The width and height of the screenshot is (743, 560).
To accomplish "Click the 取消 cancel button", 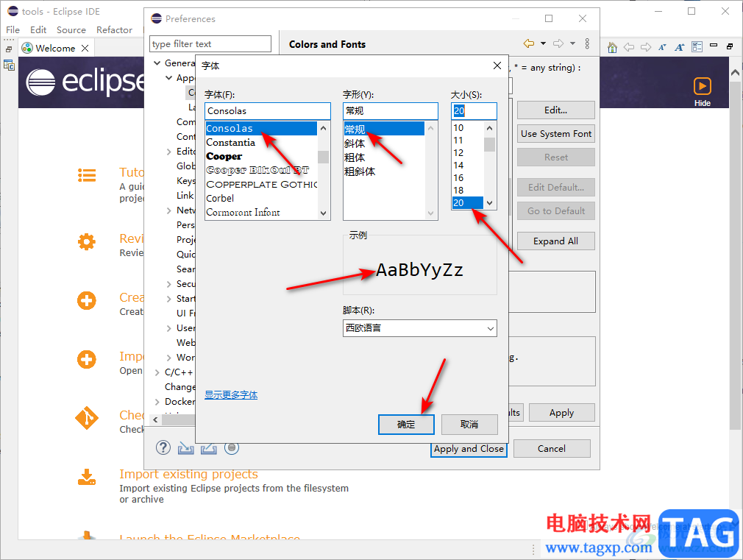I will pyautogui.click(x=469, y=425).
